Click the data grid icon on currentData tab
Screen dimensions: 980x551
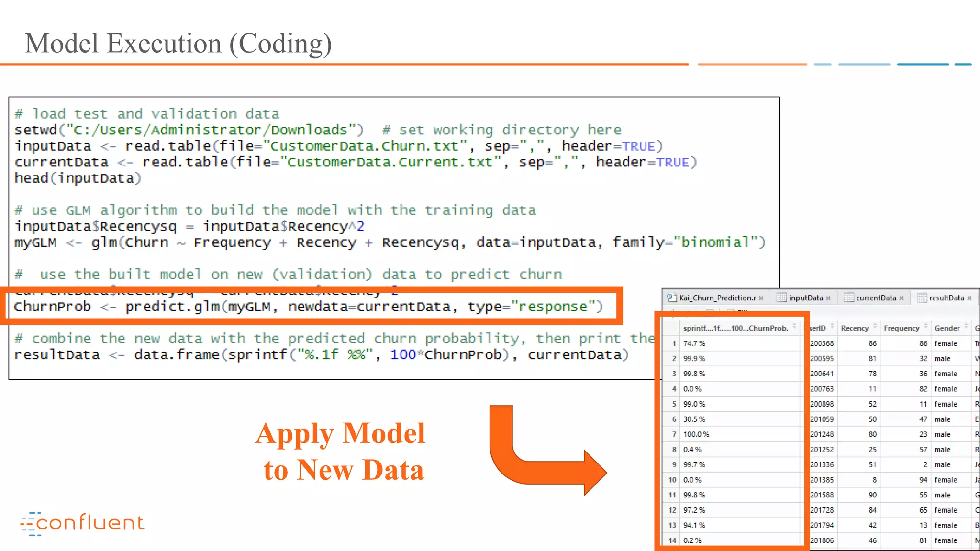[x=848, y=298]
